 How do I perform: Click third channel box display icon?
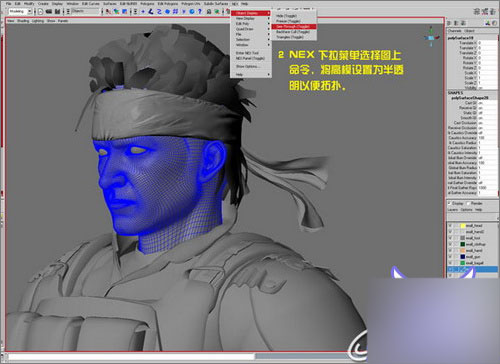click(x=463, y=23)
